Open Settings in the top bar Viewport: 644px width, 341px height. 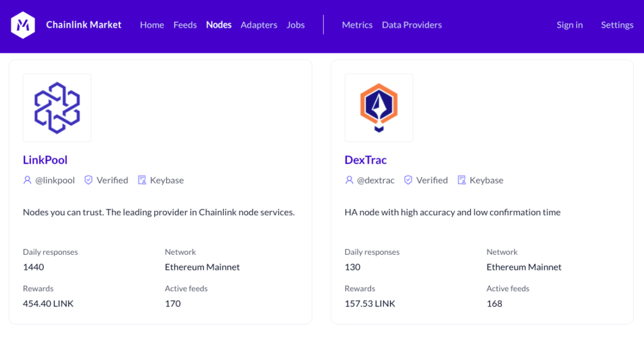617,25
